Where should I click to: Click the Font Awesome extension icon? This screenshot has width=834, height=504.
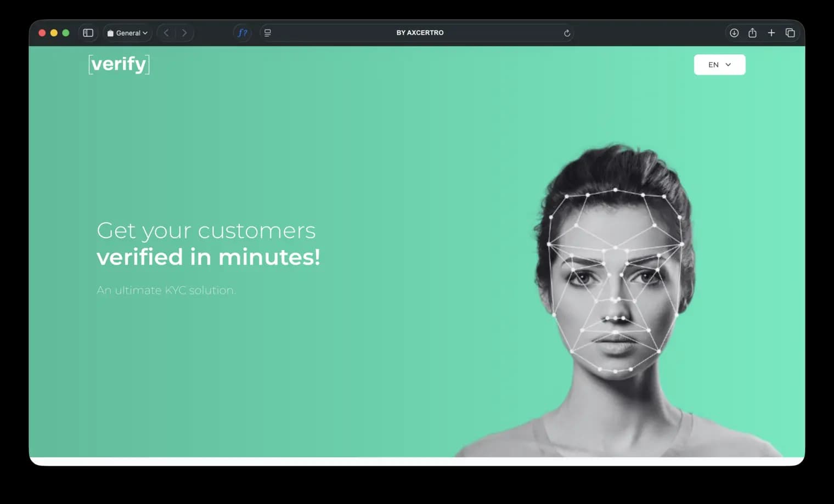[x=243, y=32]
